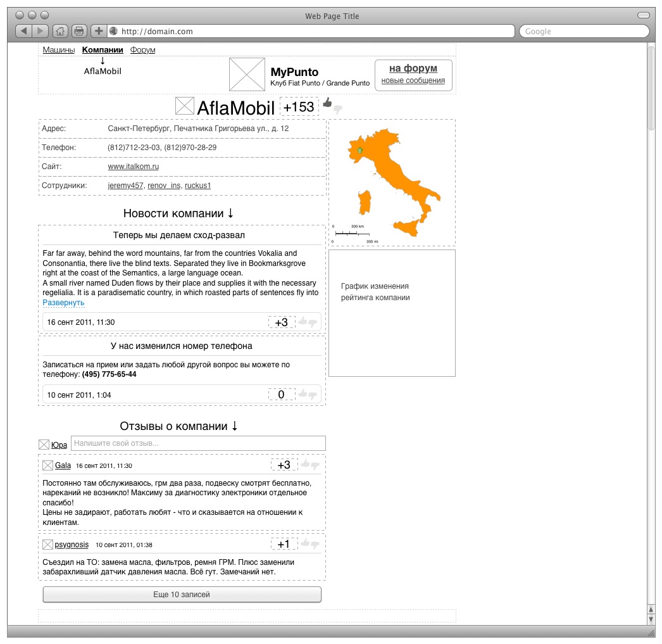This screenshot has height=644, width=662.
Task: Collapse the Отзывы о компании section
Action: click(x=235, y=426)
